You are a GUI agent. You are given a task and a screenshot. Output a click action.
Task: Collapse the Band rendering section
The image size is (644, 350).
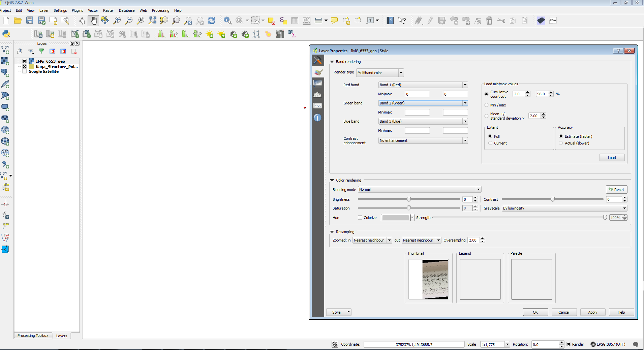point(332,62)
